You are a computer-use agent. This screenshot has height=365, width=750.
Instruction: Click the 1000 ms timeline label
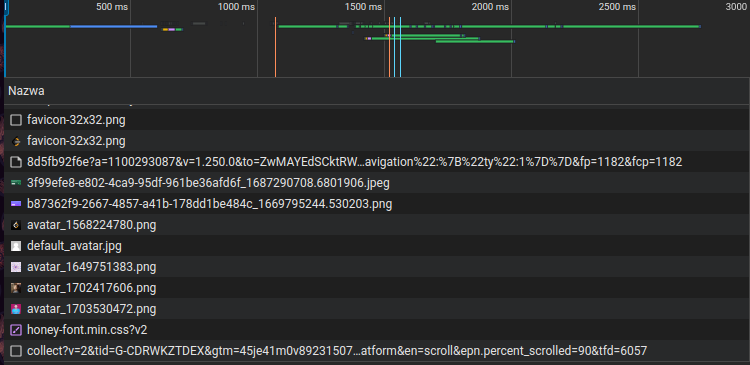(x=236, y=7)
